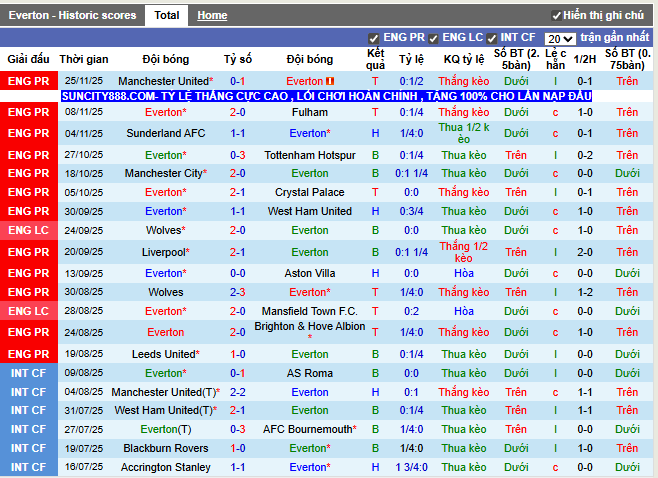Viewport: 658px width, 478px height.
Task: Open the 20 recent matches dropdown
Action: [560, 38]
